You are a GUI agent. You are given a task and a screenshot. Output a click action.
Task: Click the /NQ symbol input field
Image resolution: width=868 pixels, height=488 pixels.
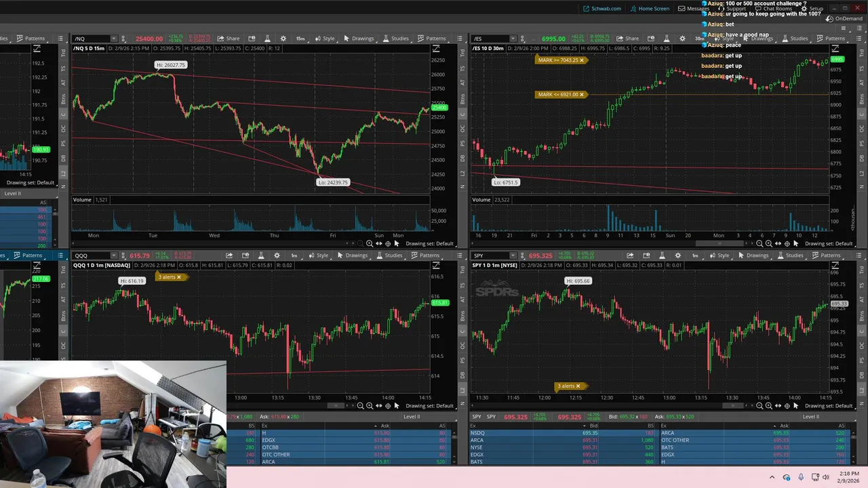coord(92,39)
